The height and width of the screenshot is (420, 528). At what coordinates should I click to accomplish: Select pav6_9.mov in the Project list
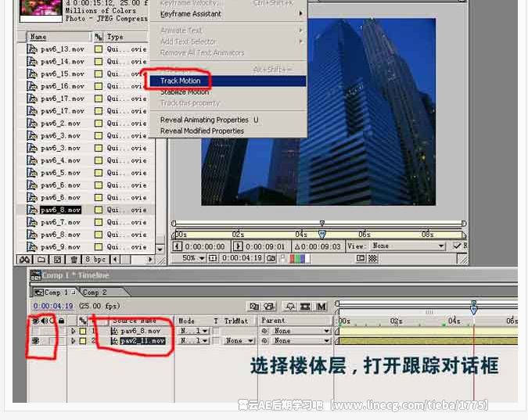pos(60,247)
